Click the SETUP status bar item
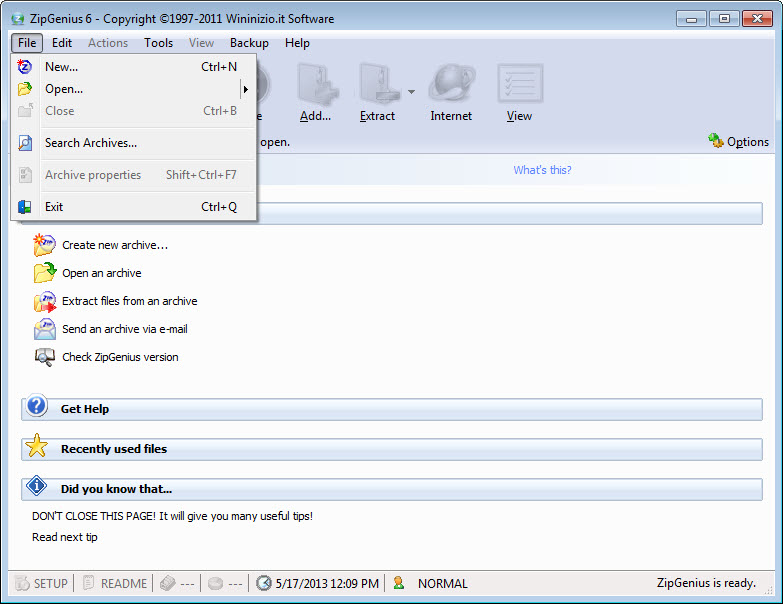The height and width of the screenshot is (604, 783). (42, 583)
